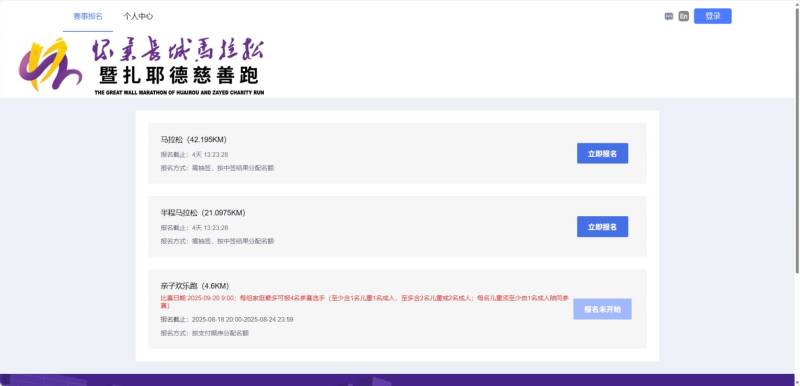This screenshot has width=800, height=386.
Task: Click the half marathon 报名方式 lottery text
Action: coord(217,241)
